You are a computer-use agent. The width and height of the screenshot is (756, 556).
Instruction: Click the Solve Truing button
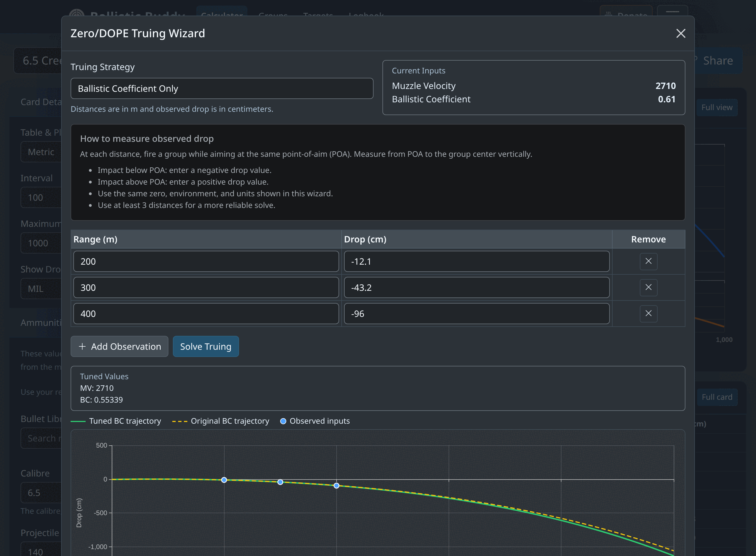[206, 346]
